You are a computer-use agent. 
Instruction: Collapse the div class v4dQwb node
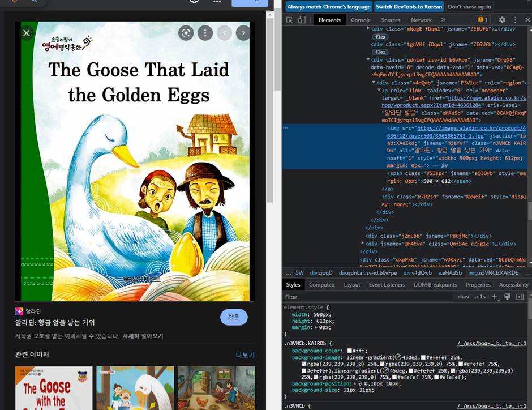tap(373, 83)
